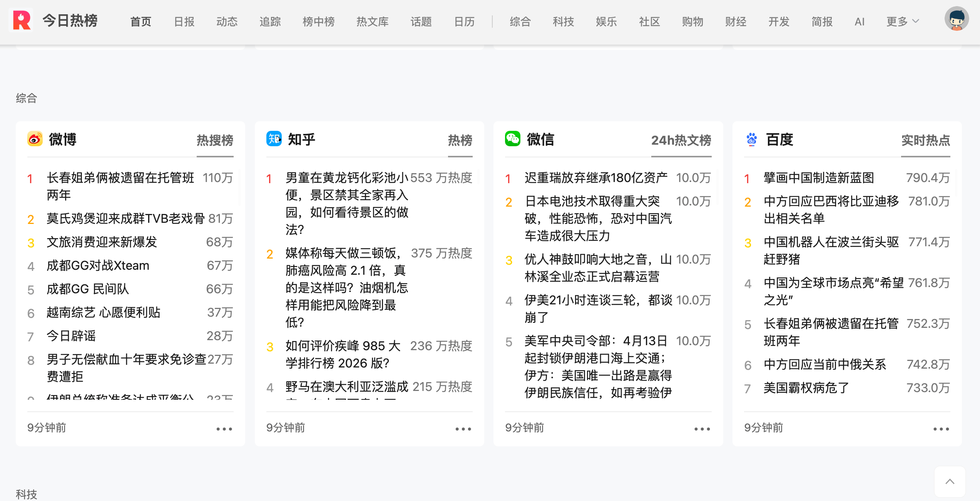Screen dimensions: 980x501
Task: Click the Zhihu logo icon
Action: [x=274, y=139]
